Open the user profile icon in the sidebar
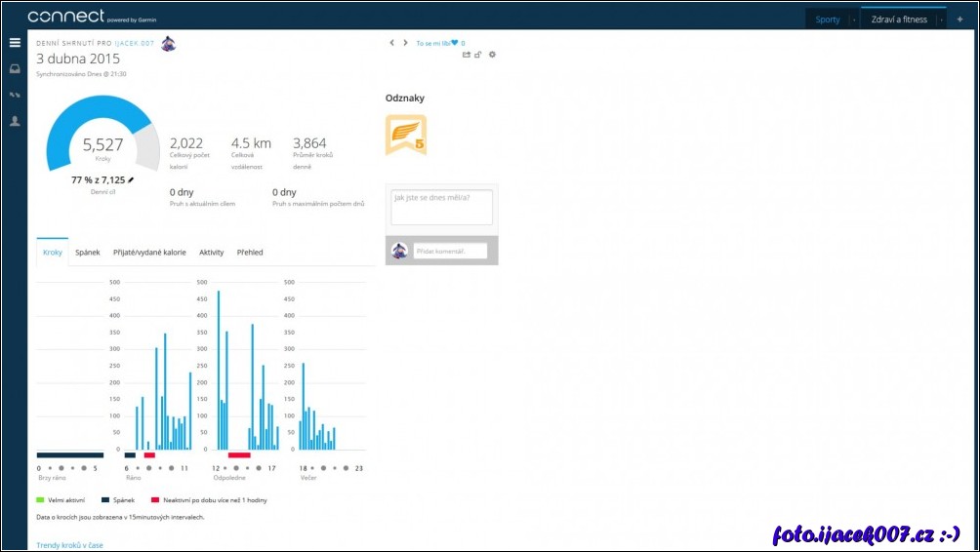The image size is (980, 552). tap(15, 121)
